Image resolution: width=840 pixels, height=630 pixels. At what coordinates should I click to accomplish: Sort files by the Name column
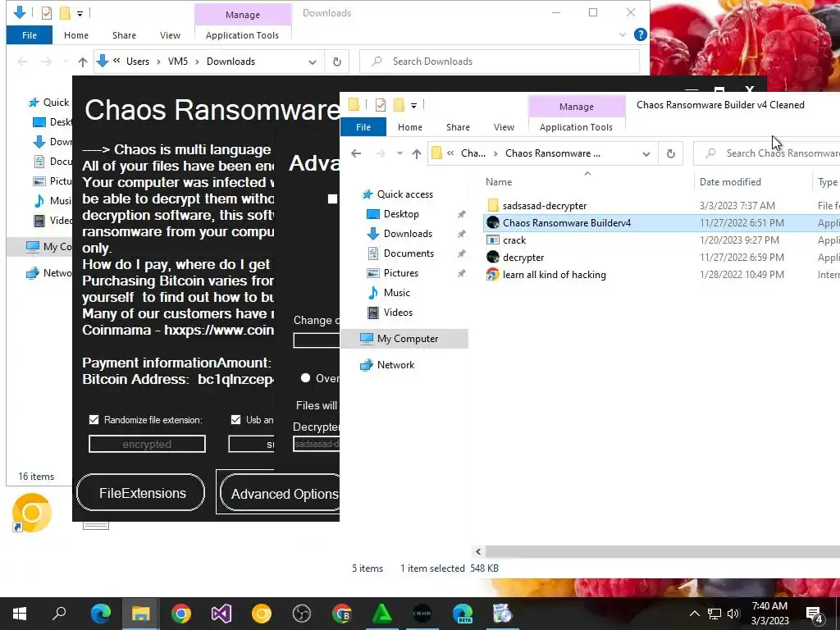tap(499, 182)
